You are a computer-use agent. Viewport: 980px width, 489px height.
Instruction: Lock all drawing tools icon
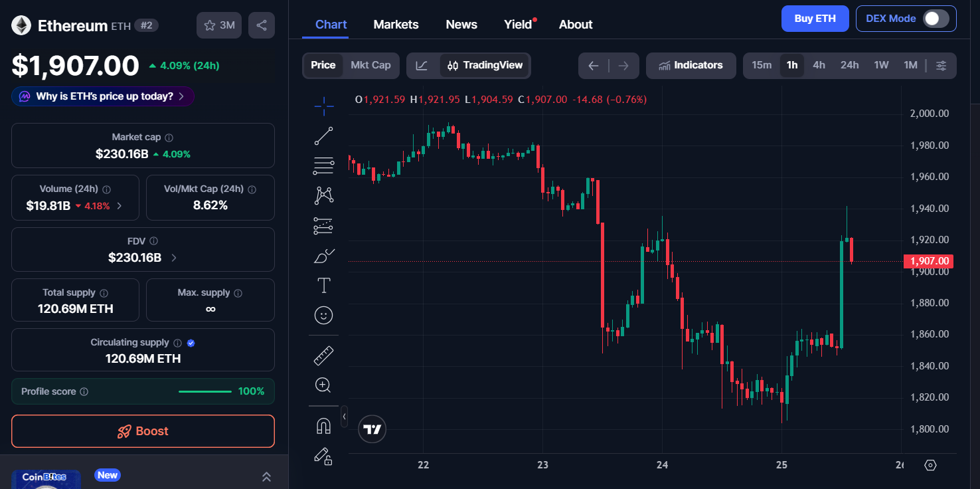(x=323, y=456)
